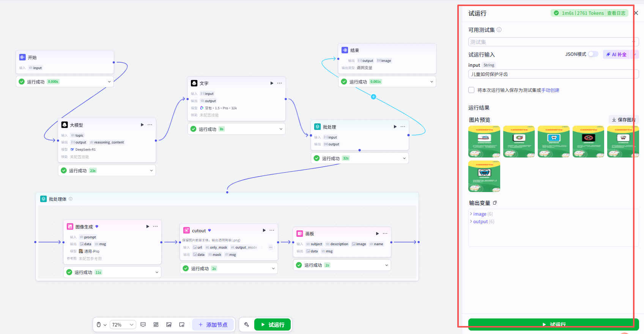Click the 添加节点 button
Image resolution: width=644 pixels, height=334 pixels.
pyautogui.click(x=213, y=325)
